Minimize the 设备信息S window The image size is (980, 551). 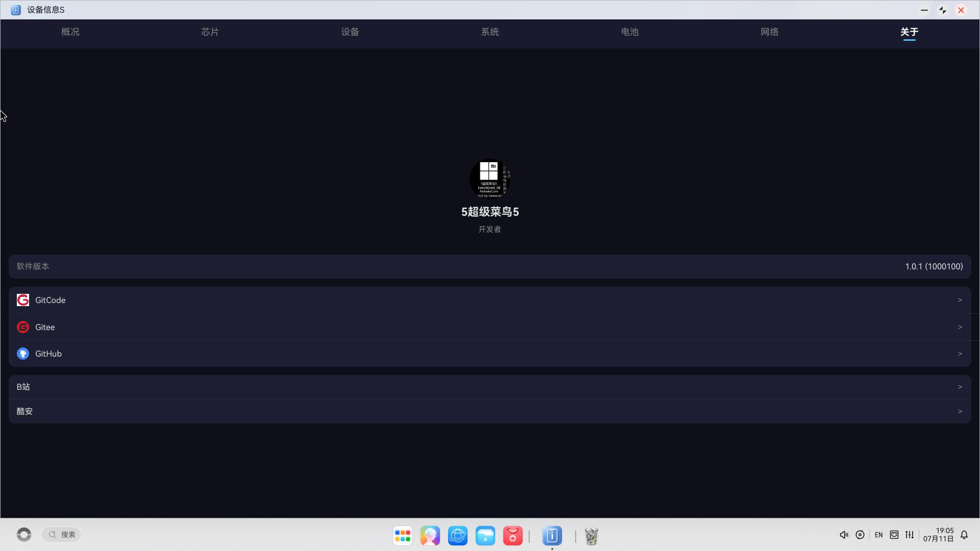click(x=924, y=10)
